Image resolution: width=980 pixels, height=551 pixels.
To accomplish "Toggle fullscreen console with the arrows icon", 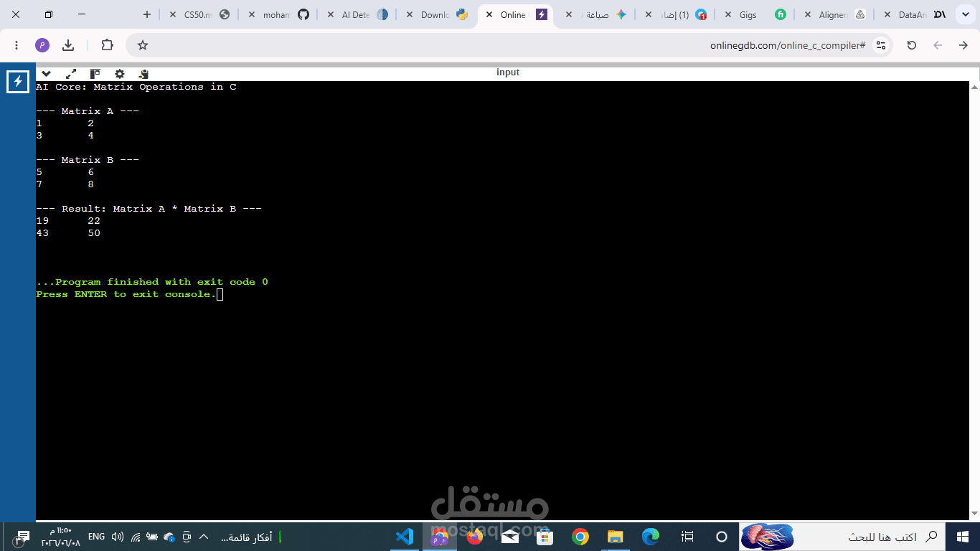I will (71, 73).
